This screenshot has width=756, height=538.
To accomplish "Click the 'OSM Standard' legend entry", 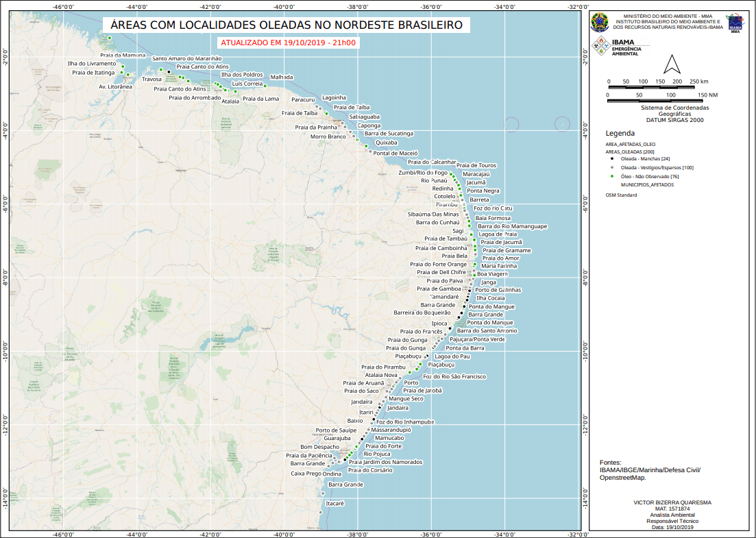I will pos(621,195).
